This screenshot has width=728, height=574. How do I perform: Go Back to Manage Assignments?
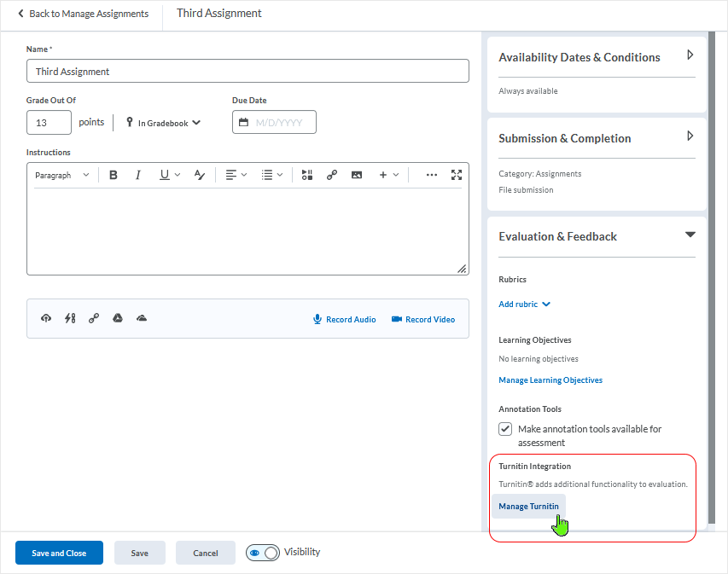pyautogui.click(x=83, y=14)
